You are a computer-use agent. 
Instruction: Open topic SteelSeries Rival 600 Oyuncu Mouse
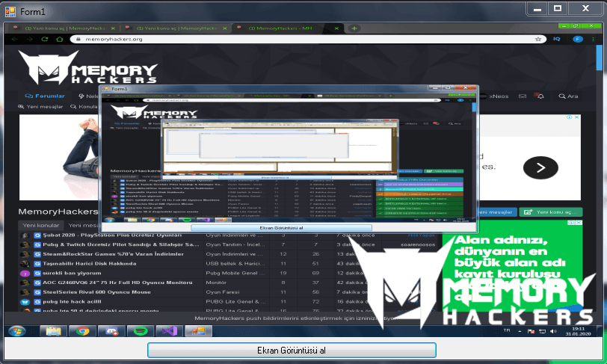[96, 292]
